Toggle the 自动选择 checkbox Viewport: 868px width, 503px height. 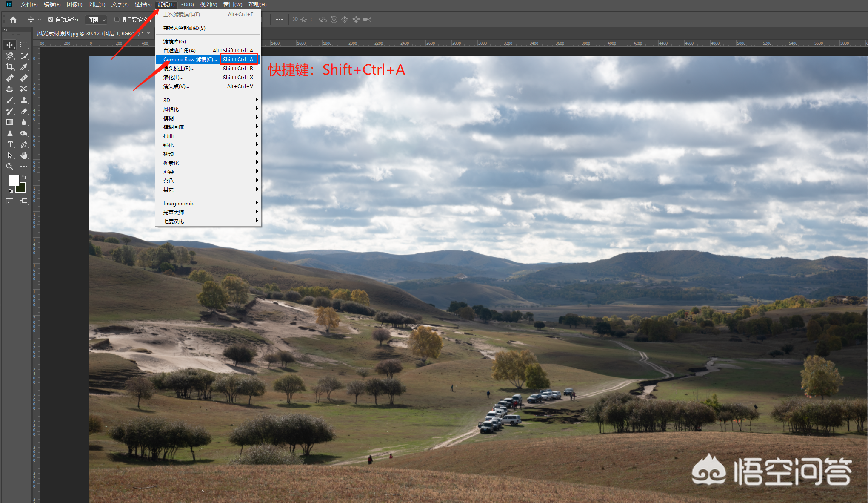click(x=51, y=20)
